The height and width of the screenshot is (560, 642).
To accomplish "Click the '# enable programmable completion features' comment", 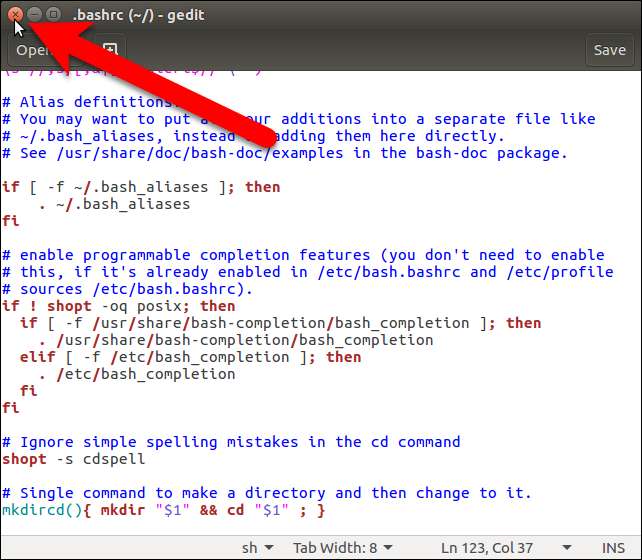I will point(300,255).
